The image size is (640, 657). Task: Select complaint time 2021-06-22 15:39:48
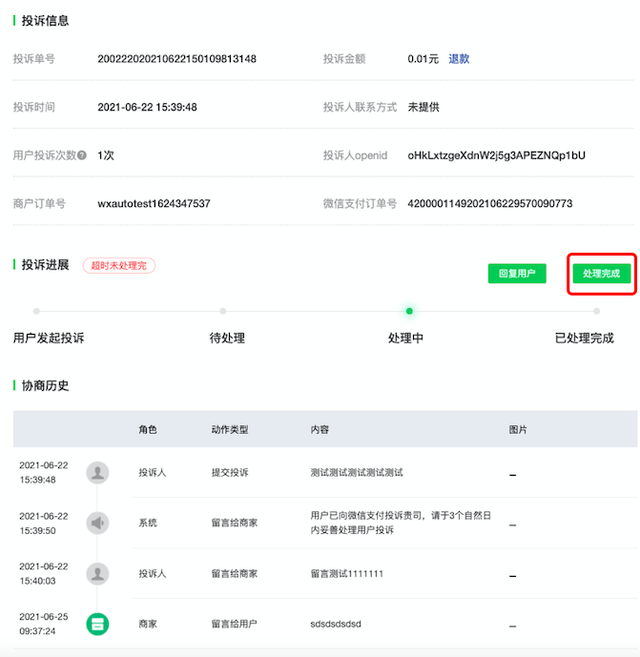(x=147, y=107)
